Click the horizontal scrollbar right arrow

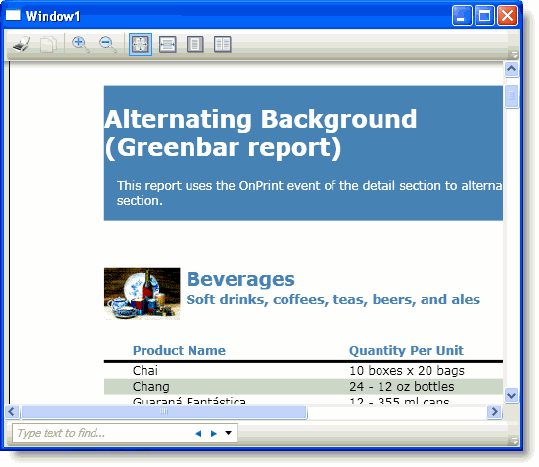point(495,411)
